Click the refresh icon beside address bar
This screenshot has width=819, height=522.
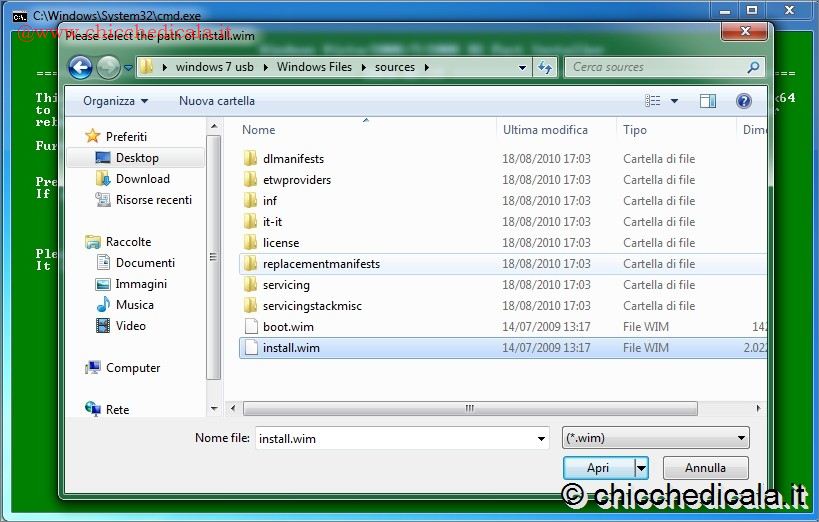tap(545, 67)
